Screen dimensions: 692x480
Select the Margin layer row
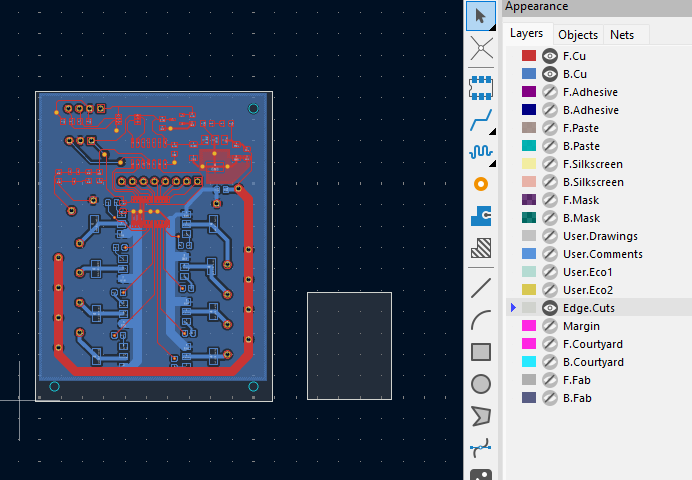pos(598,326)
